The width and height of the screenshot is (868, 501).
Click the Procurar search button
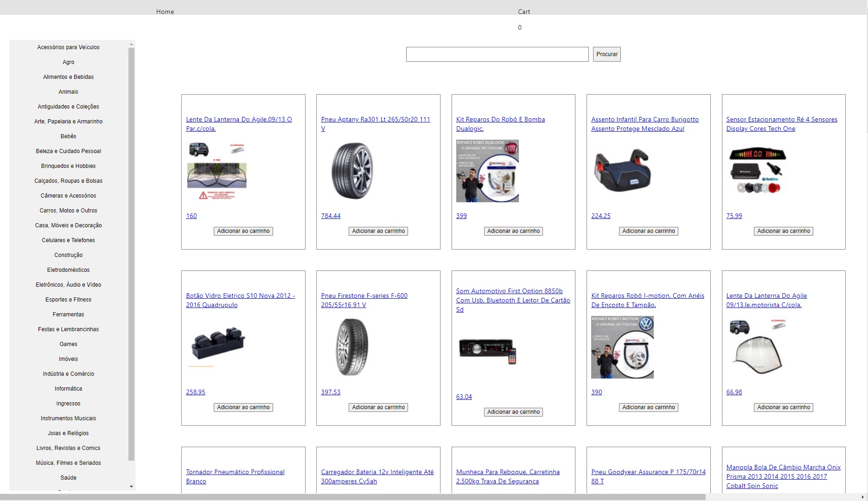tap(607, 54)
